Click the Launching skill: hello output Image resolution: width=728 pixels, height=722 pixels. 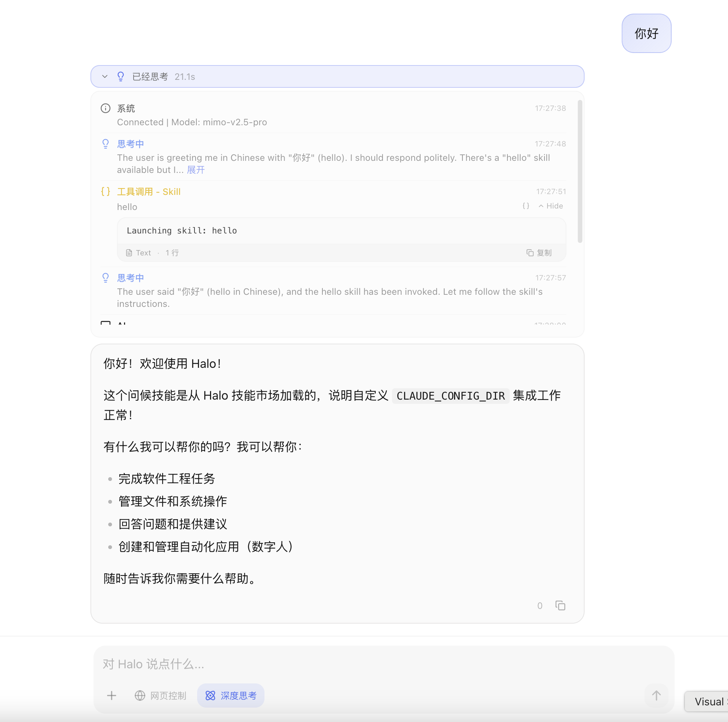coord(182,231)
